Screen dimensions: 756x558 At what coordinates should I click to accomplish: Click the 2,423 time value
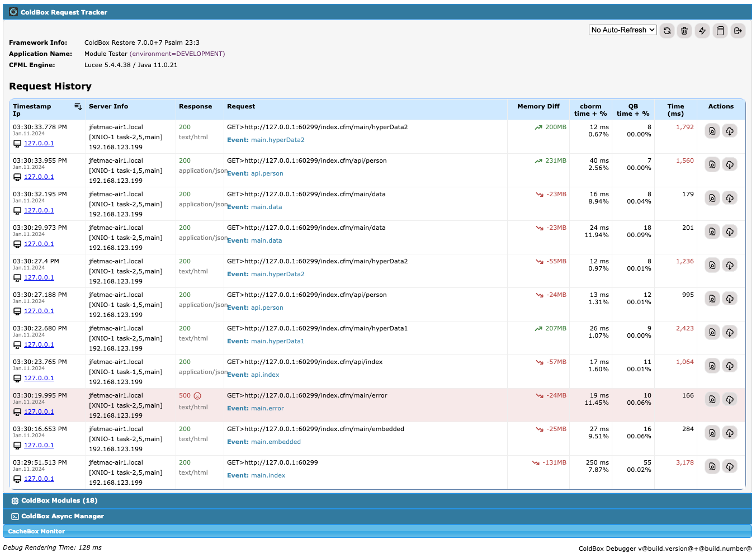(x=685, y=329)
